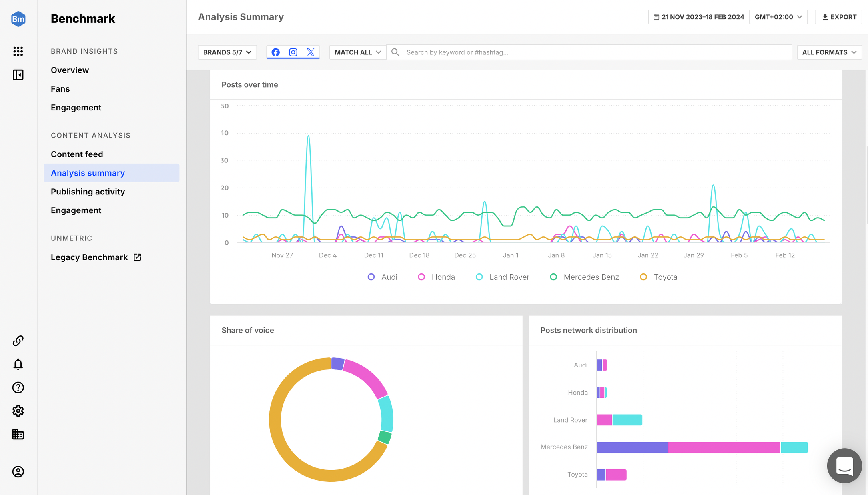Click the 'Share of voice' heading
The image size is (868, 495).
(x=248, y=330)
